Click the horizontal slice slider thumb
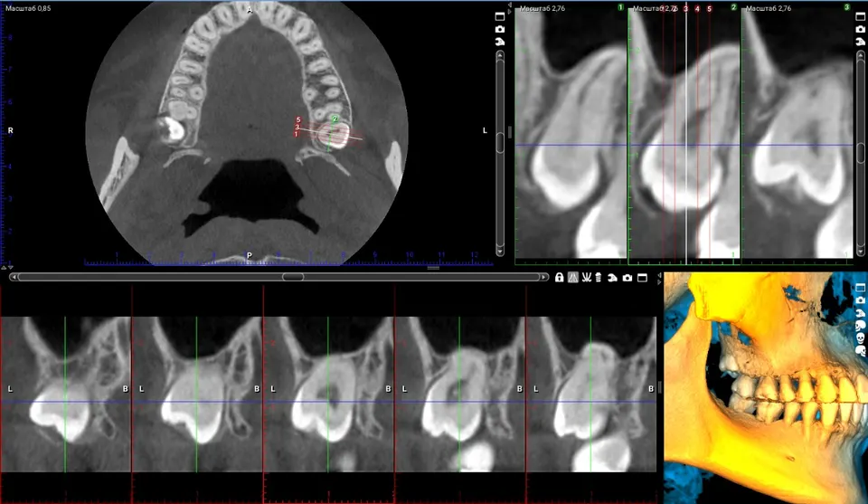Screen dimensions: 868x504 point(293,277)
